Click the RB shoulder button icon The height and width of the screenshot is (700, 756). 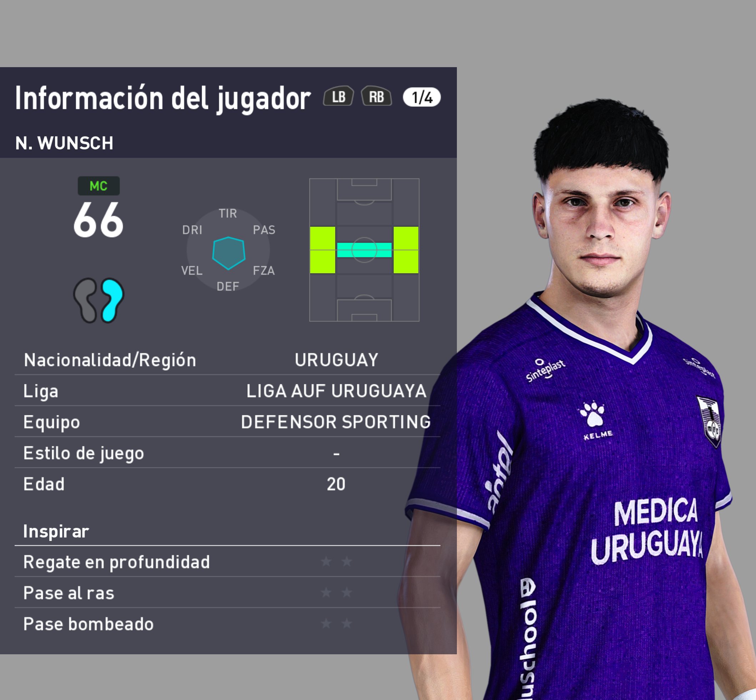376,97
